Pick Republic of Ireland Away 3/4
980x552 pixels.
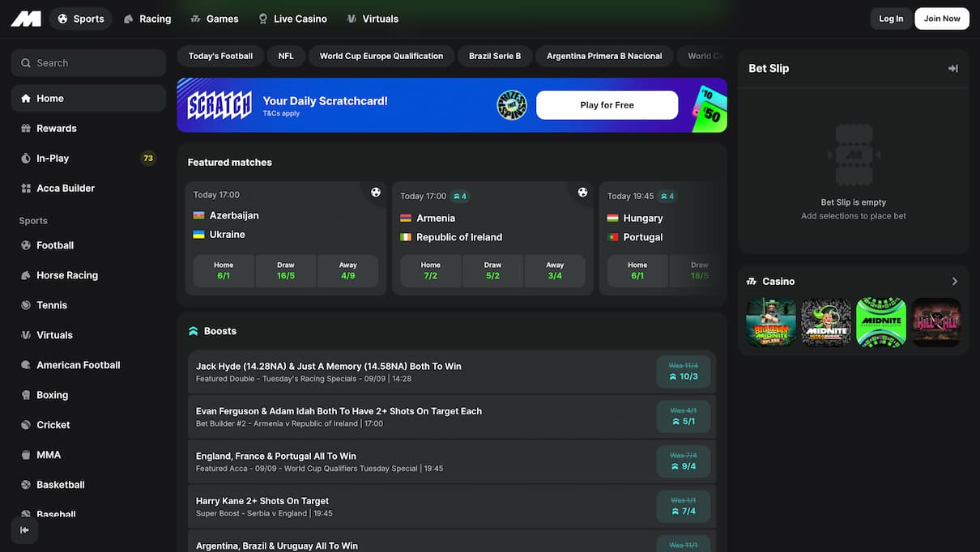point(555,271)
